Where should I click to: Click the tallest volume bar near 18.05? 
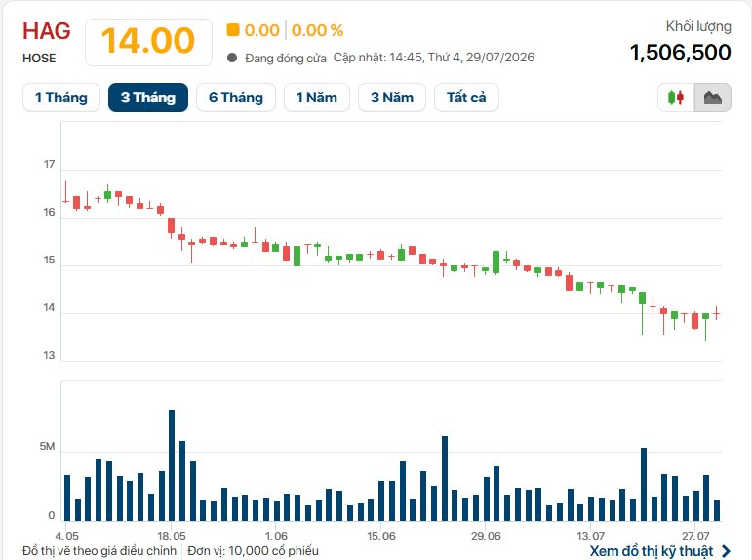(172, 465)
